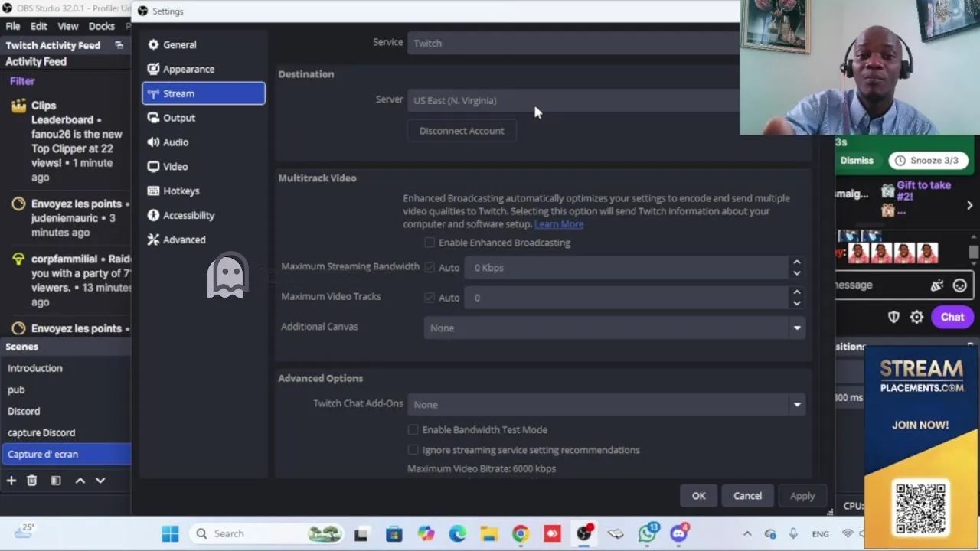Screen dimensions: 980x551
Task: Increase Maximum Streaming Bandwidth with up arrow
Action: coord(797,262)
